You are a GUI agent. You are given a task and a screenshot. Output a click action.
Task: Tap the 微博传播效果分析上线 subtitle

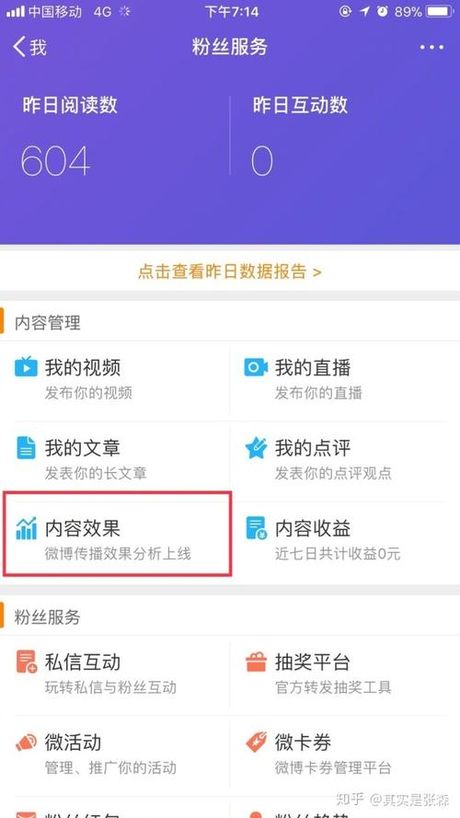118,554
